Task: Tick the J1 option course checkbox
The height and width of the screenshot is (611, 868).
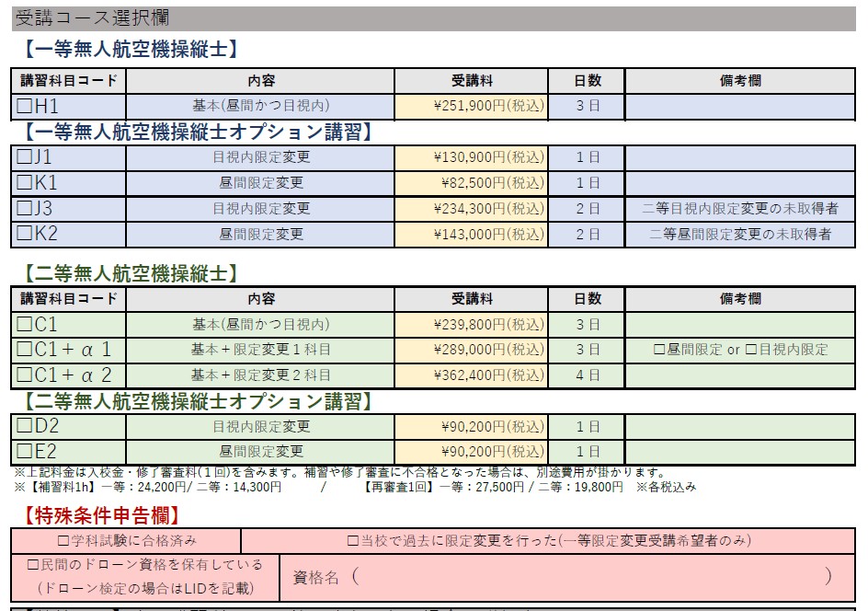Action: [x=25, y=157]
